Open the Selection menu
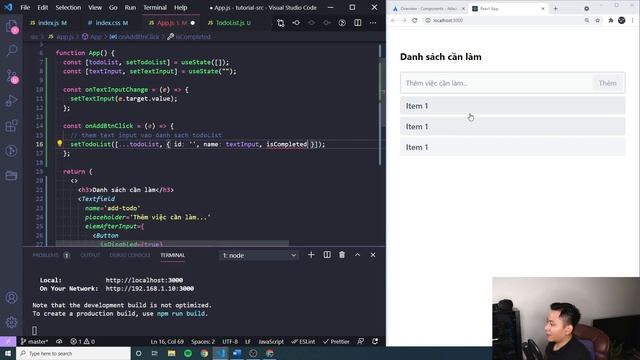 tap(68, 8)
